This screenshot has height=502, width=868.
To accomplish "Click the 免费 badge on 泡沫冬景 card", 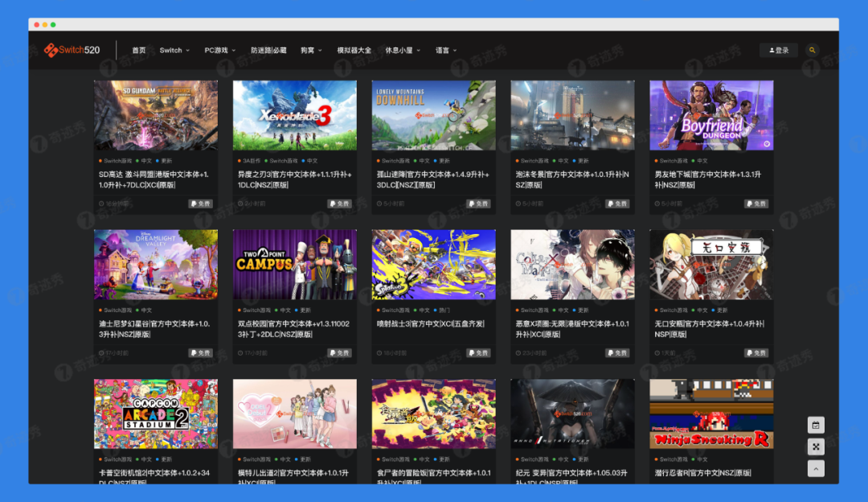I will click(x=618, y=204).
